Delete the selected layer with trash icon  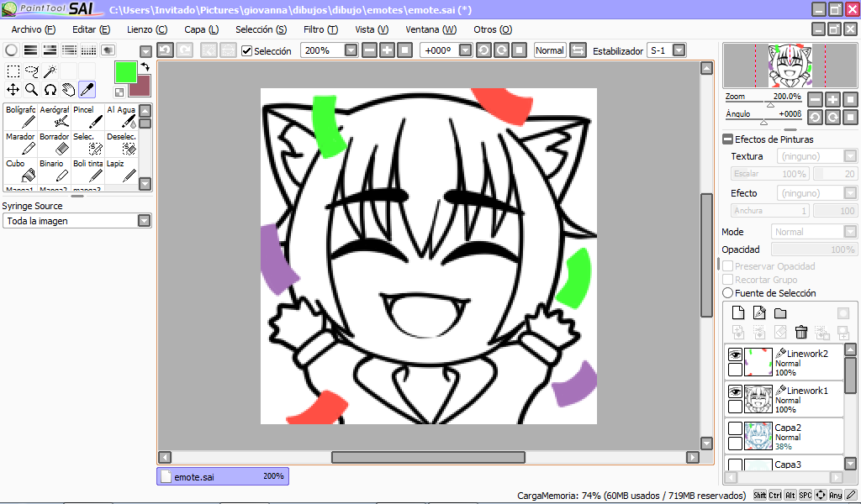[x=801, y=332]
